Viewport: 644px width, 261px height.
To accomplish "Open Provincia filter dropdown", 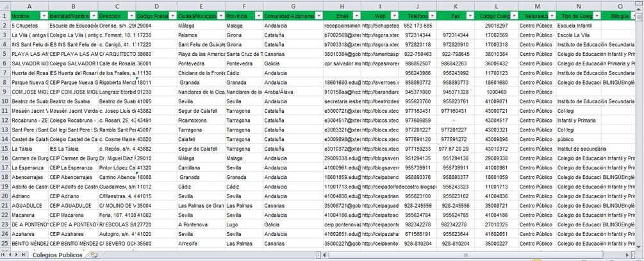I will pos(258,15).
